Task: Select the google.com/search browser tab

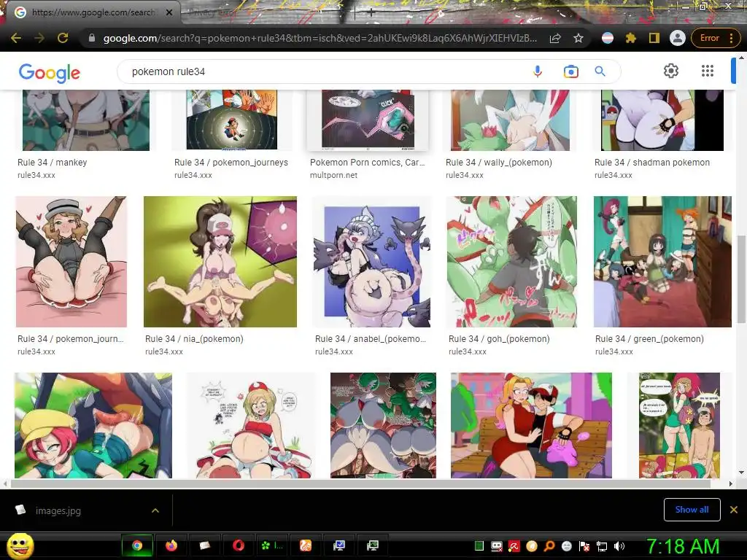Action: [93, 12]
